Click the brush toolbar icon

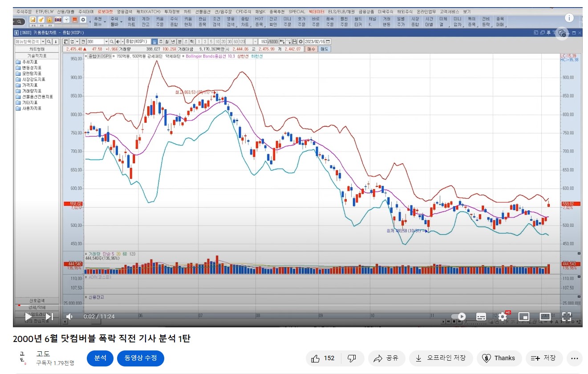[41, 20]
